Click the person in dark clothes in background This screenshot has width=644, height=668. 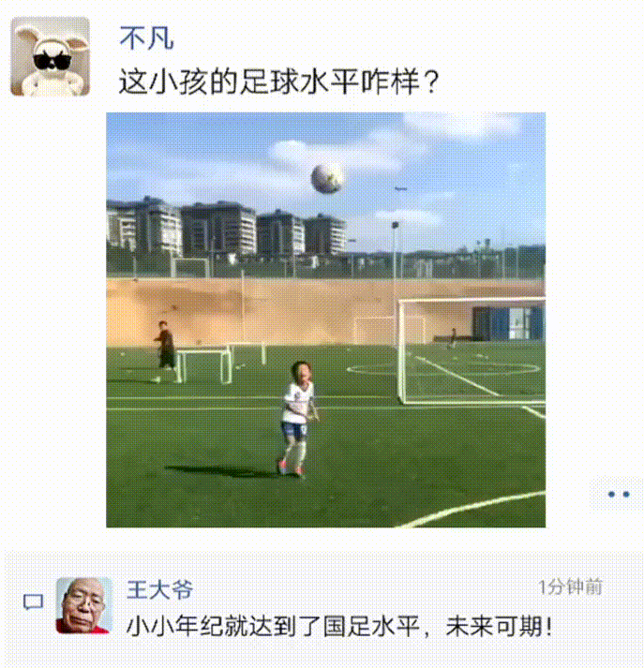(x=165, y=348)
